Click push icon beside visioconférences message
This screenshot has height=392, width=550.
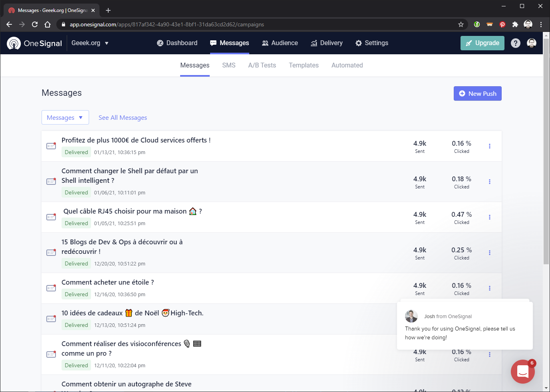pos(51,354)
